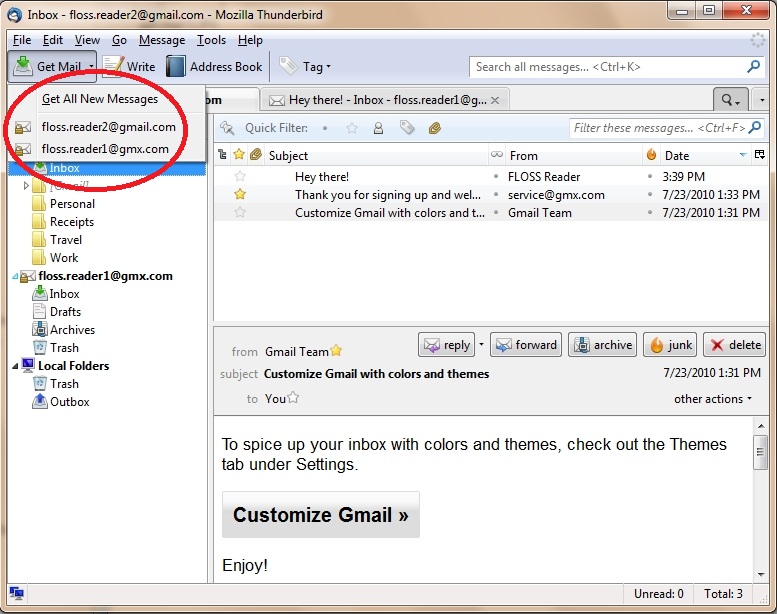Click the star next to You recipient

[x=293, y=397]
